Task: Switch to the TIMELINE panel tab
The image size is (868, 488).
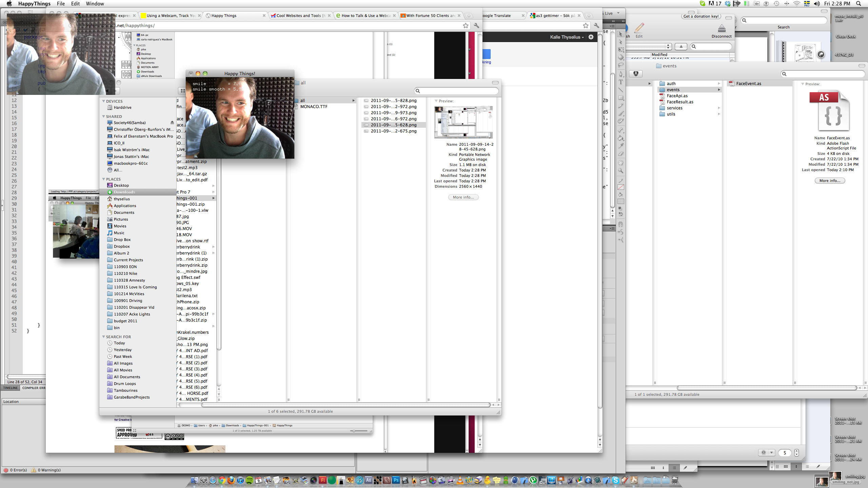Action: click(11, 388)
